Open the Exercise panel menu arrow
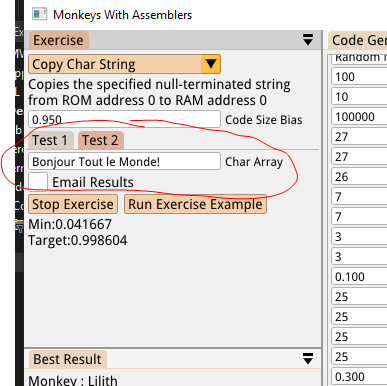387x386 pixels. [x=308, y=40]
